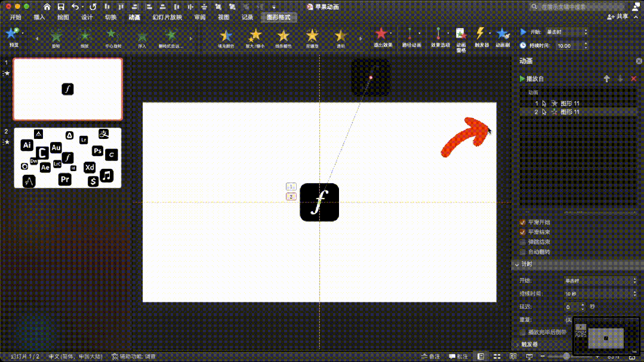Click the Save disk icon
Viewport: 644px width, 362px height.
coord(61,7)
